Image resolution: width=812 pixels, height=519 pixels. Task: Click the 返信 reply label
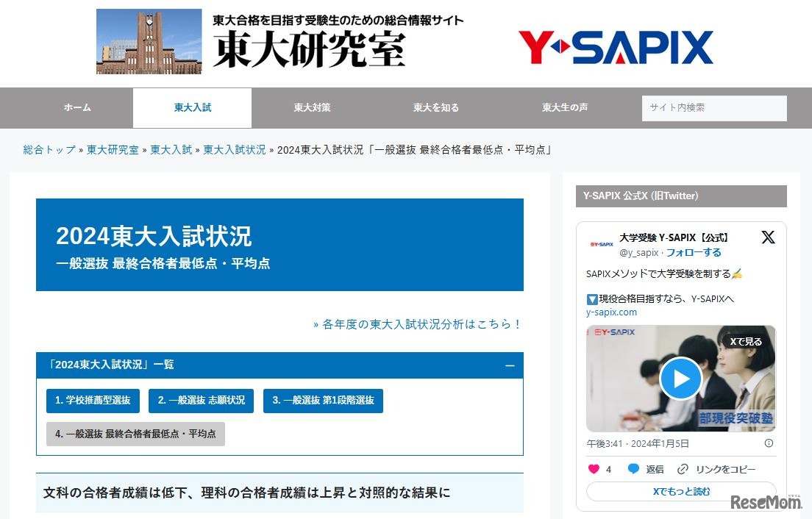pyautogui.click(x=655, y=469)
